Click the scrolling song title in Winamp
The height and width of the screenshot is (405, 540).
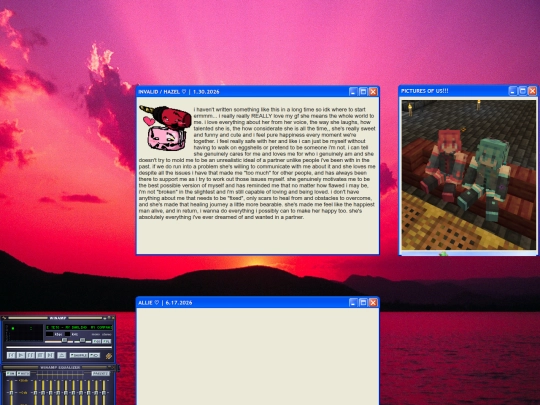[x=79, y=328]
